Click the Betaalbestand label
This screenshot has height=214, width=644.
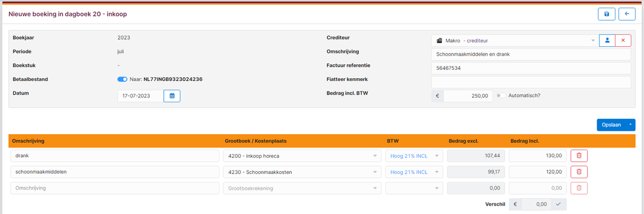tap(31, 79)
